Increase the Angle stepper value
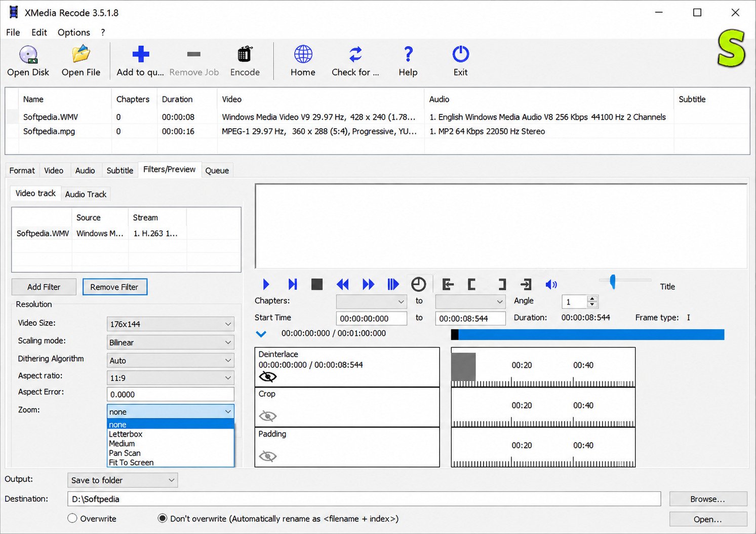756x534 pixels. click(592, 298)
